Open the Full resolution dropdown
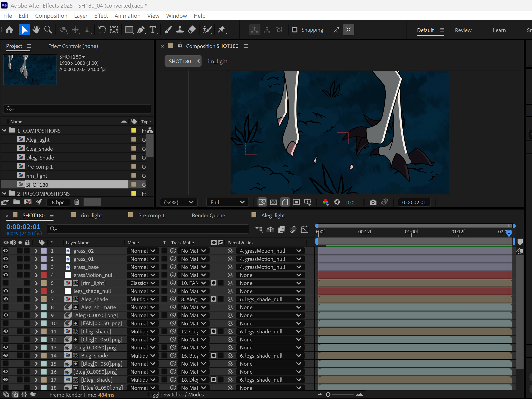 pyautogui.click(x=227, y=202)
